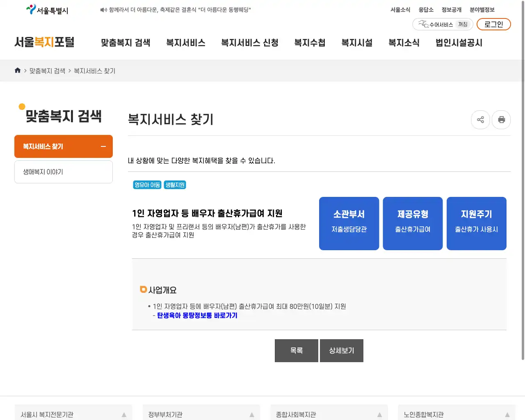Viewport: 525px width, 420px height.
Task: Open the 응답소 top link
Action: tap(426, 10)
